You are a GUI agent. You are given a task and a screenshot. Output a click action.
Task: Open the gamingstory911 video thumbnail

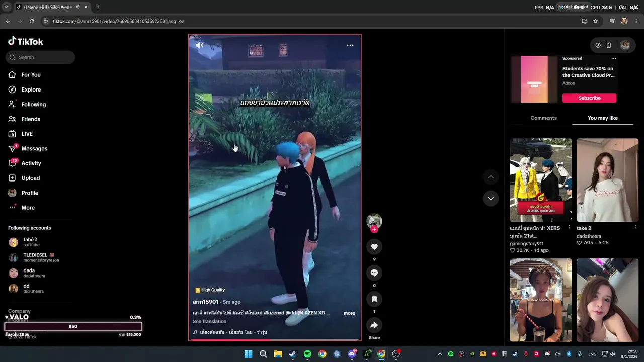(x=541, y=180)
